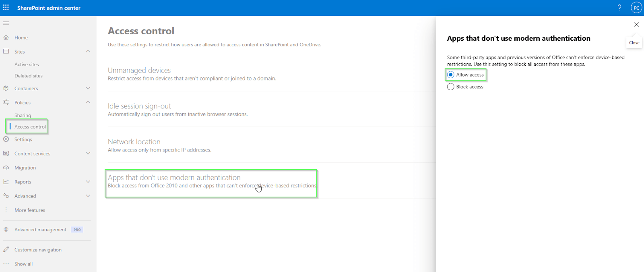Click the Containers cube icon
This screenshot has width=644, height=272.
[6, 88]
